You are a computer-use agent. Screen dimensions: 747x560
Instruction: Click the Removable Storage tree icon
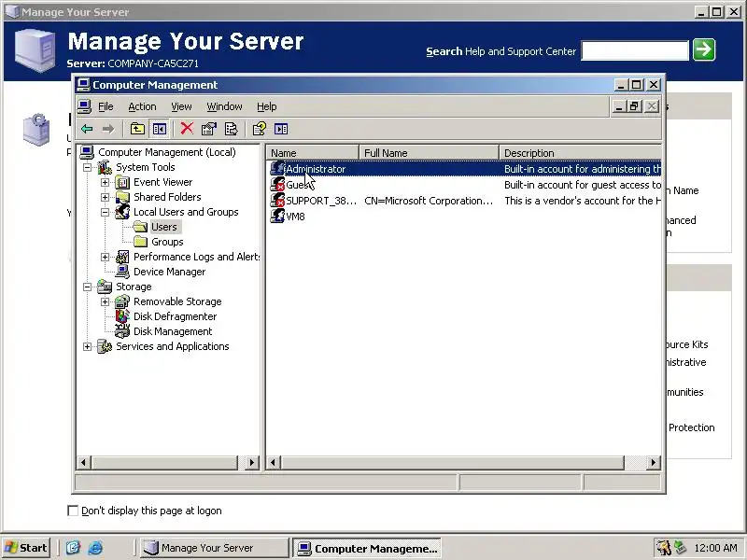(x=122, y=301)
